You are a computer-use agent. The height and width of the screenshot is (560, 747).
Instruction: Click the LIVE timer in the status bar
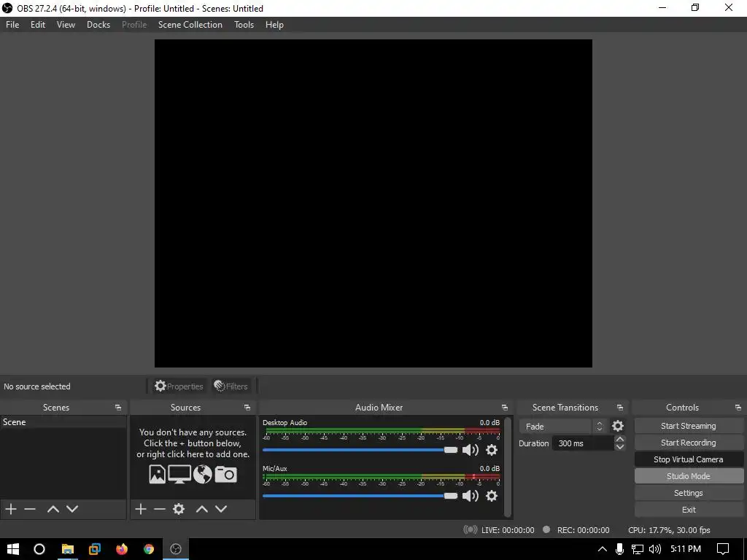click(x=508, y=530)
